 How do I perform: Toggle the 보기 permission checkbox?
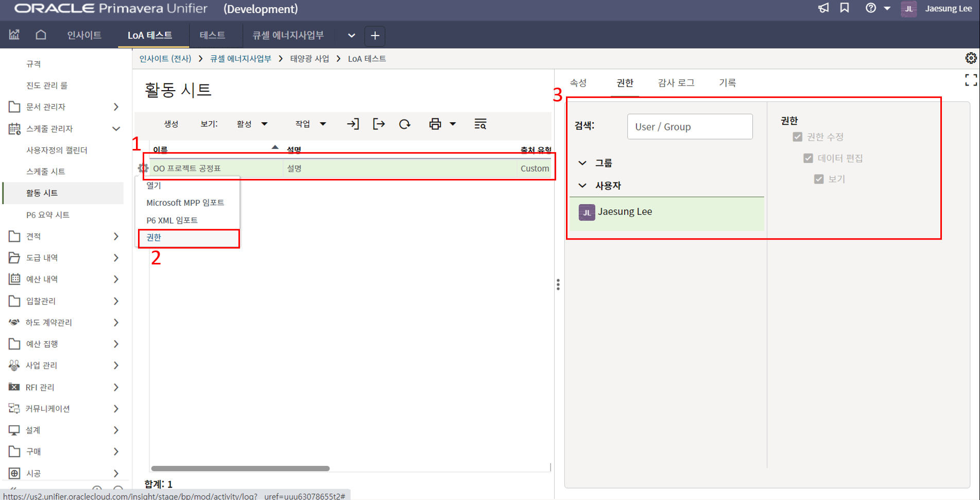819,179
